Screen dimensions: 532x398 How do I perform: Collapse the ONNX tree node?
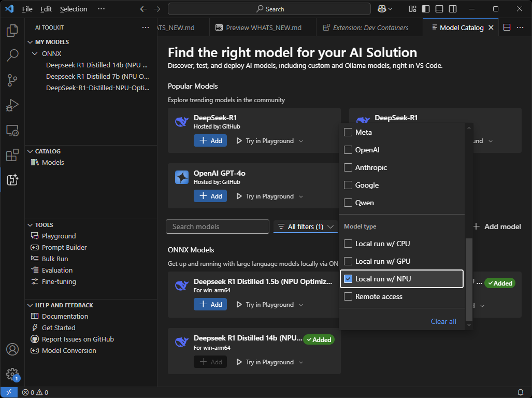coord(35,53)
